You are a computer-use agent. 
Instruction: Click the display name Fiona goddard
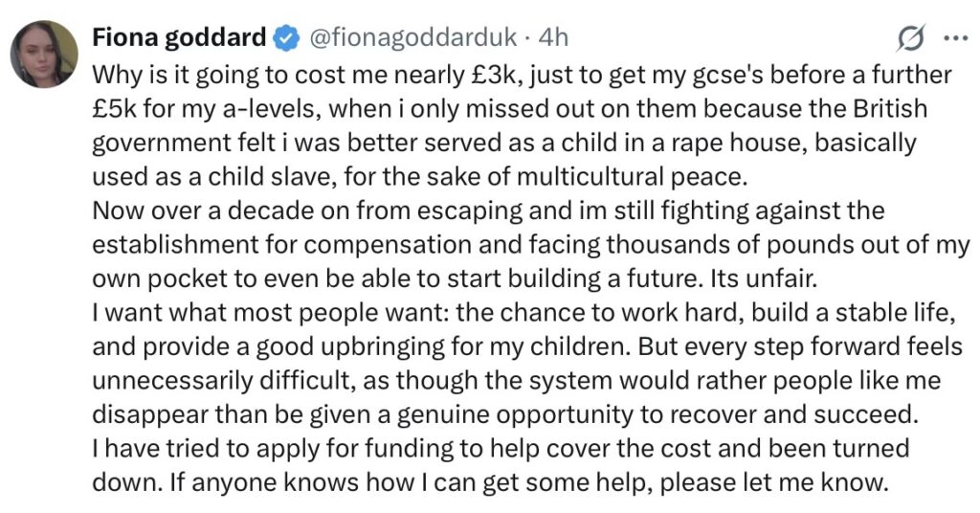click(x=179, y=38)
